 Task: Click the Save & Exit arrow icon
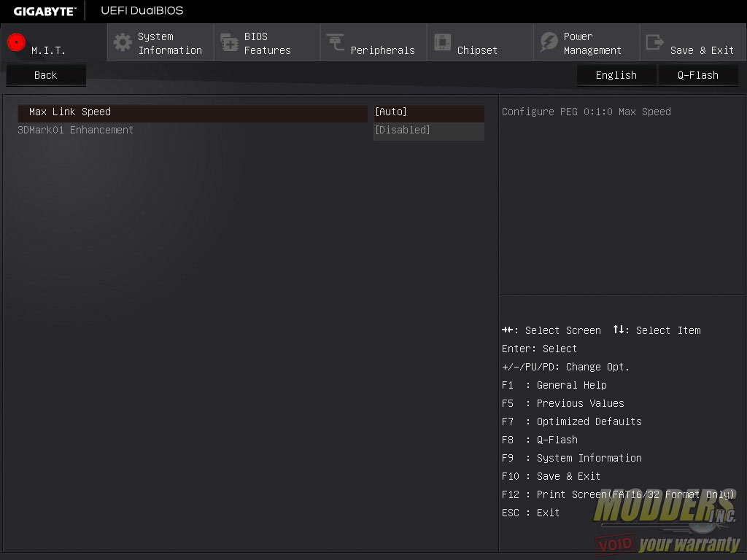coord(655,42)
